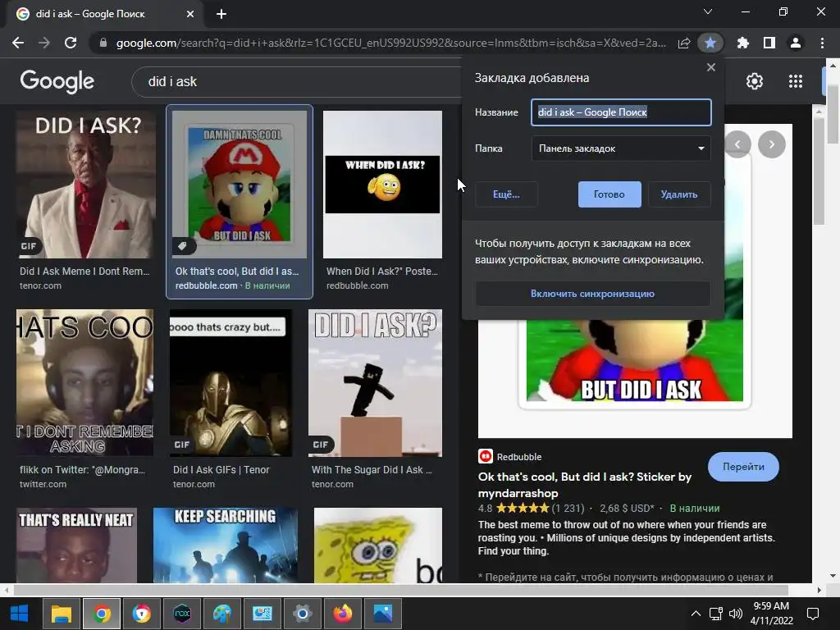Open the Nox app on taskbar
This screenshot has width=840, height=630.
[182, 614]
